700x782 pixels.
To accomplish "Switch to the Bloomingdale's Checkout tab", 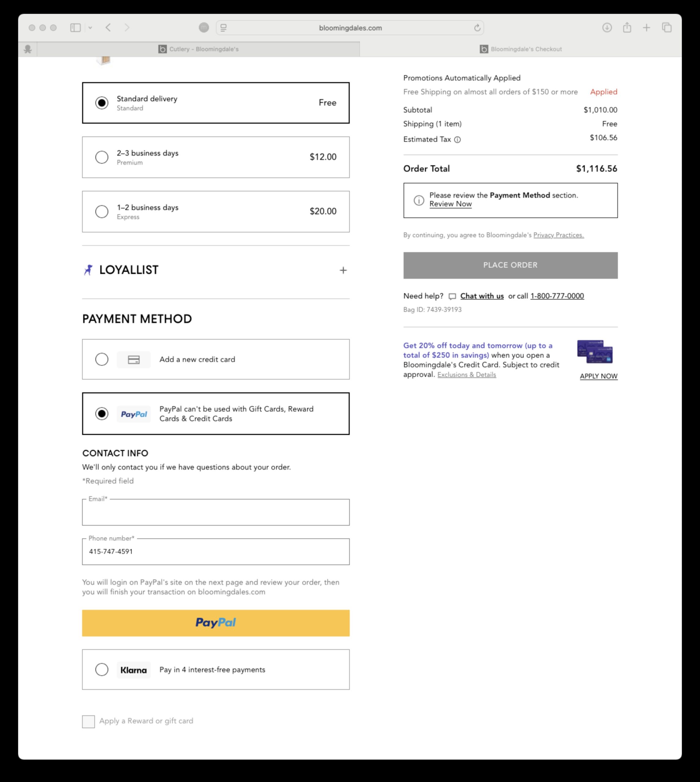I will pos(521,49).
